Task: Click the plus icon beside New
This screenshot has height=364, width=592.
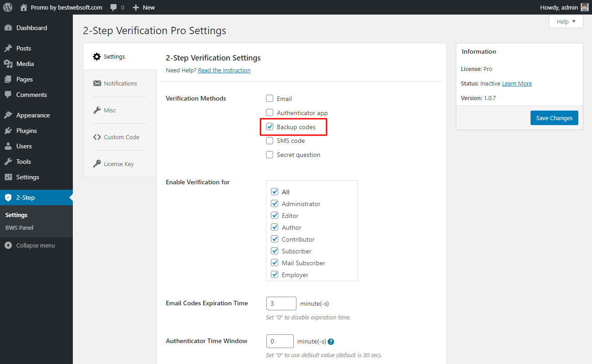Action: [x=136, y=7]
